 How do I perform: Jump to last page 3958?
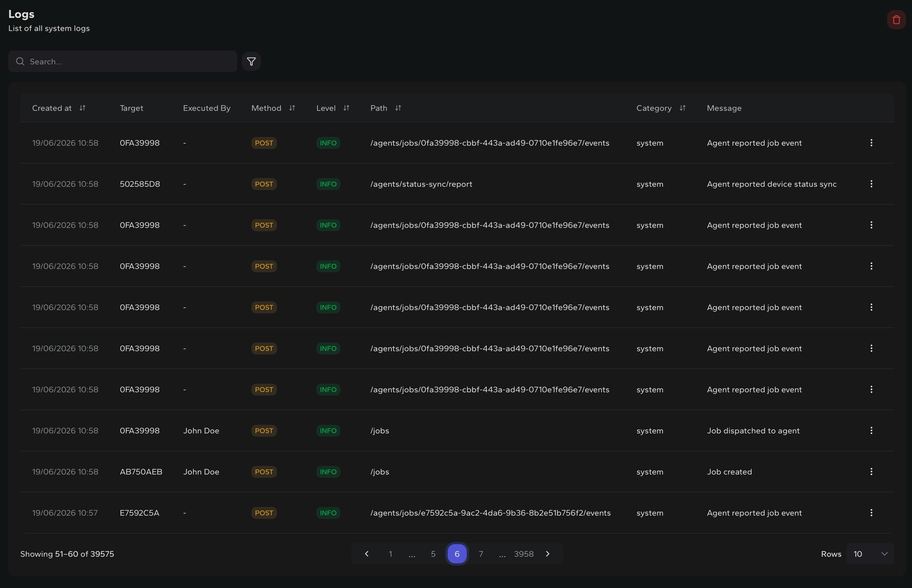tap(523, 554)
